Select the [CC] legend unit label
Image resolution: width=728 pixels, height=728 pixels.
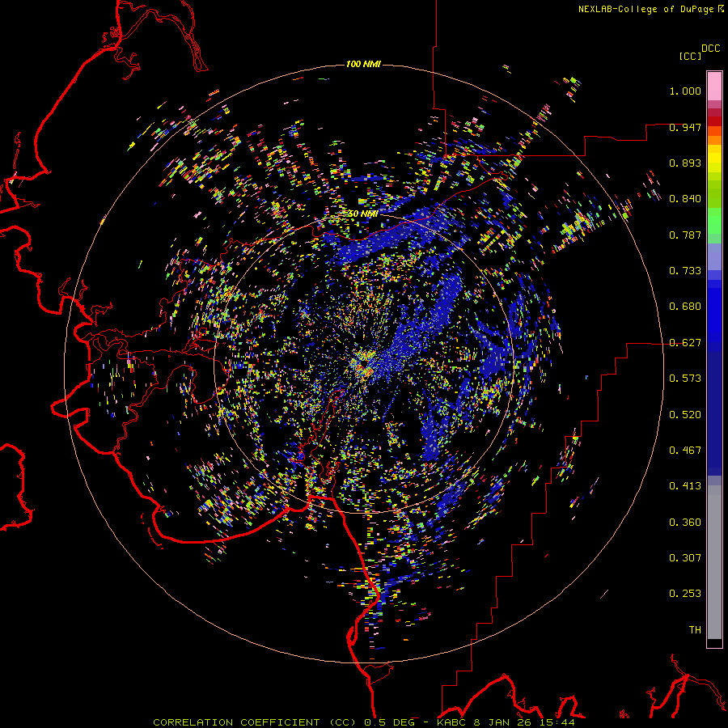pyautogui.click(x=691, y=56)
